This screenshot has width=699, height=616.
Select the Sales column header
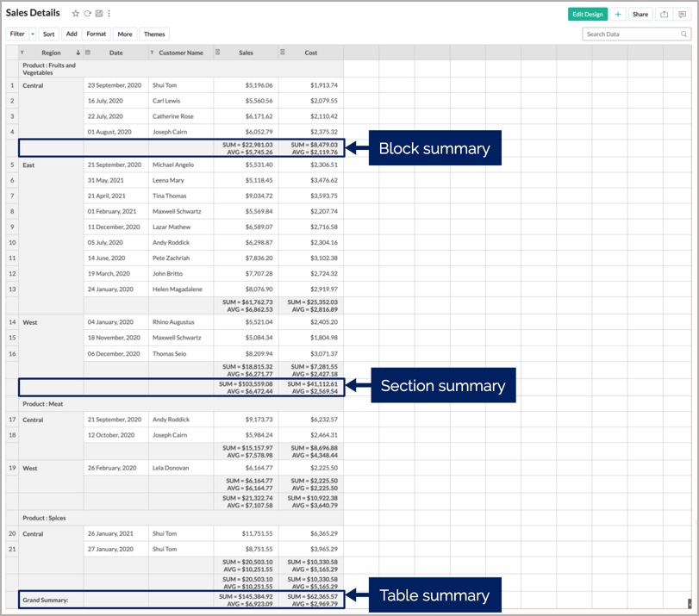point(246,53)
